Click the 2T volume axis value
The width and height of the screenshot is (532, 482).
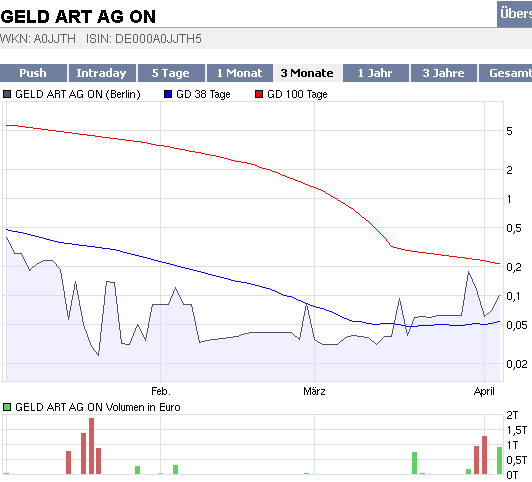coord(512,415)
